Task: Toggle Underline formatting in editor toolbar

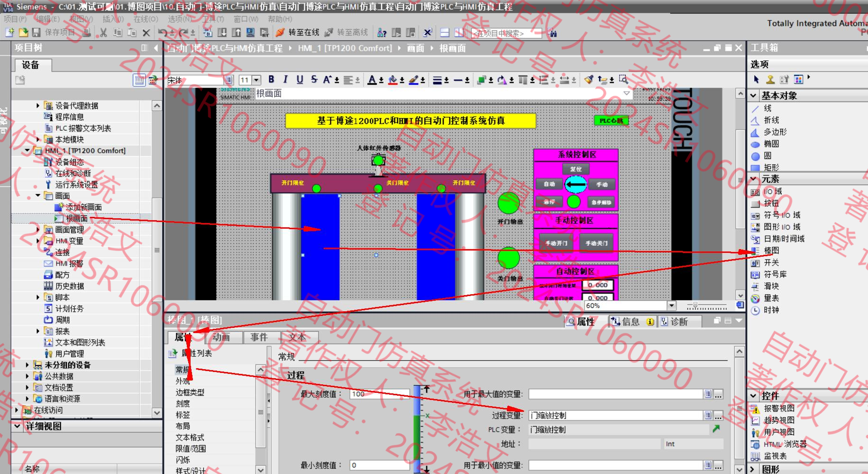Action: 300,79
